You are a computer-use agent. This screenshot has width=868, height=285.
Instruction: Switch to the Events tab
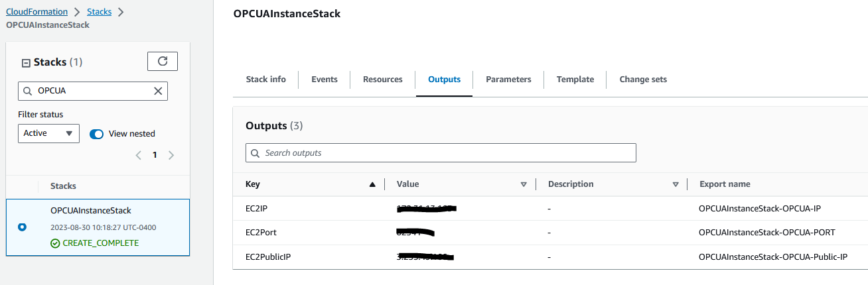click(325, 80)
